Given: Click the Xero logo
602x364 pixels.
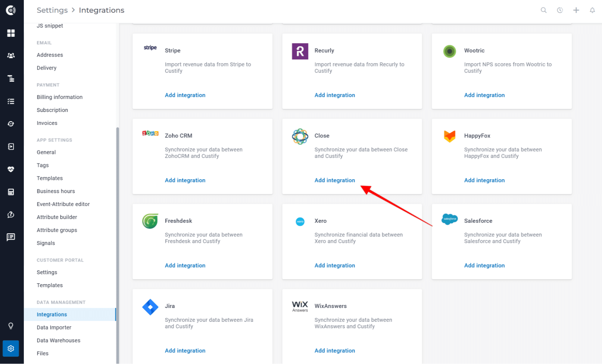Looking at the screenshot, I should (300, 222).
